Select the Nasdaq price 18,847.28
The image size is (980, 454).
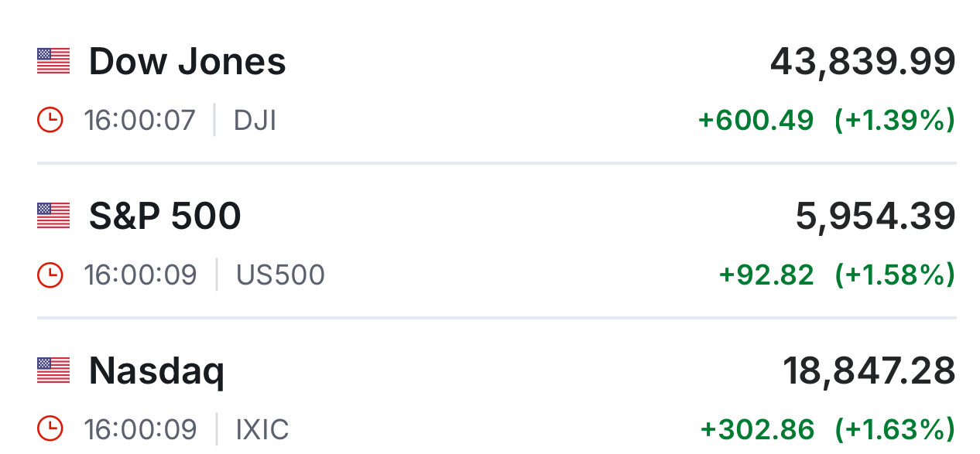[x=869, y=370]
